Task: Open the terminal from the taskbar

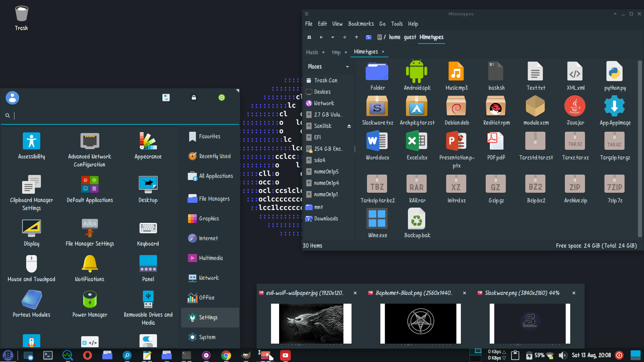Action: (48, 355)
